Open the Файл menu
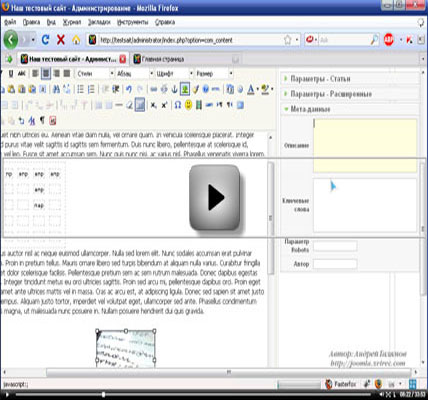Screen dimensions: 428x400 point(10,22)
